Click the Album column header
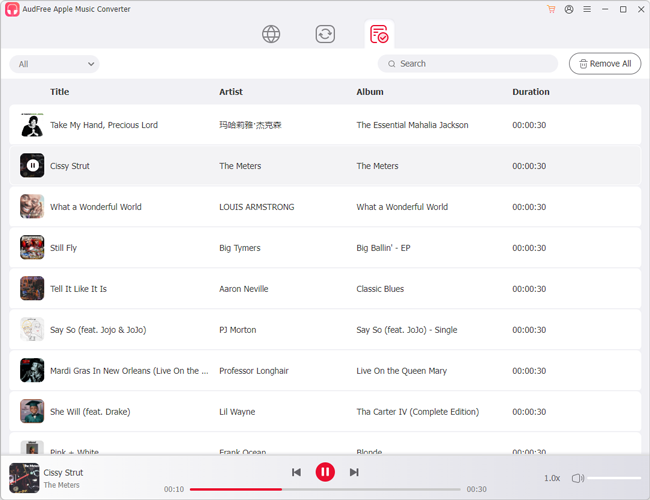The height and width of the screenshot is (500, 650). 370,92
